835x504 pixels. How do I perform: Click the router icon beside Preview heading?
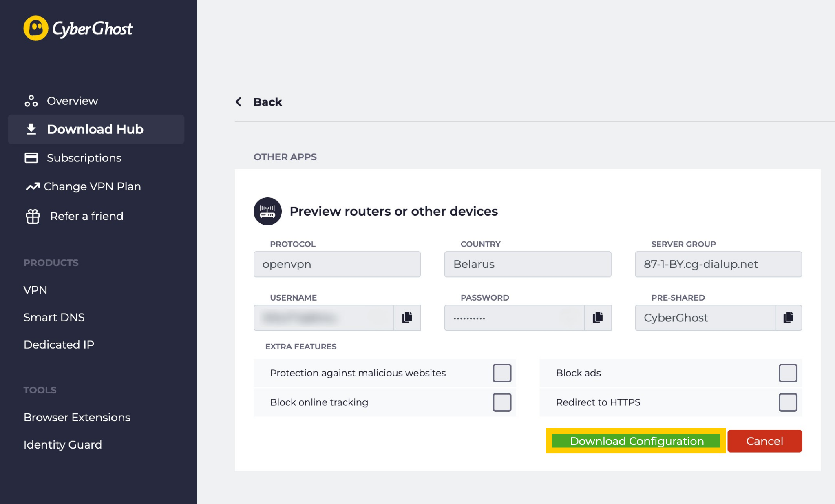coord(267,211)
